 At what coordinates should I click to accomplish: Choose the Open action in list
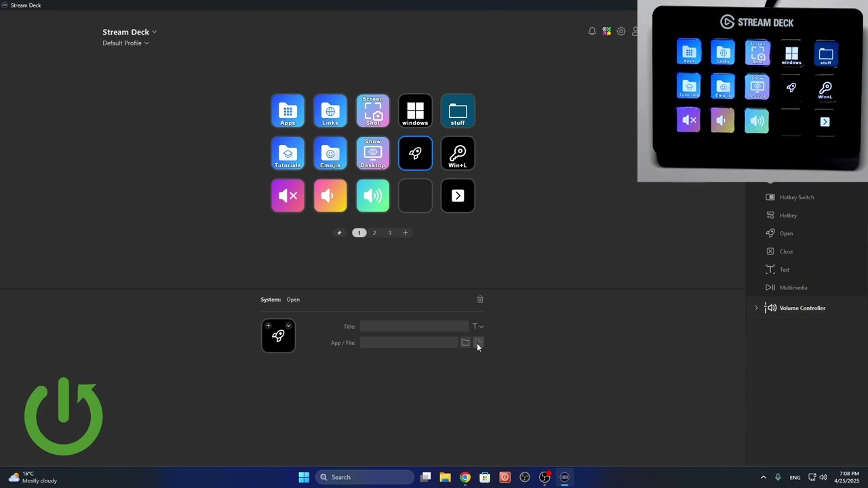[x=779, y=233]
